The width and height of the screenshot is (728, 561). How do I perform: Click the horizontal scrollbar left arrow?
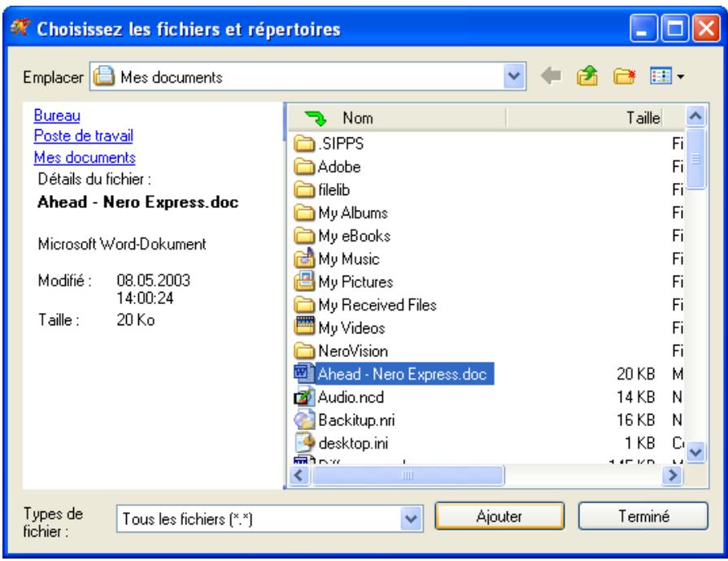299,475
